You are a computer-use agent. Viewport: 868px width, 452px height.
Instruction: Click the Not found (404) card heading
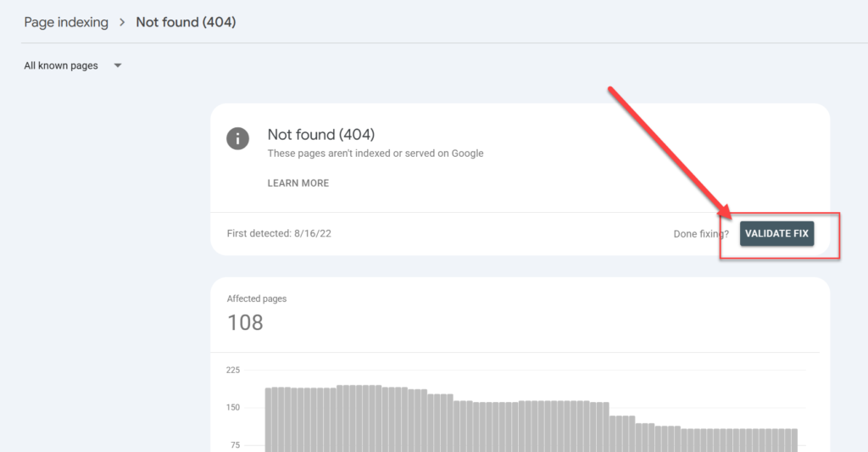click(x=321, y=135)
